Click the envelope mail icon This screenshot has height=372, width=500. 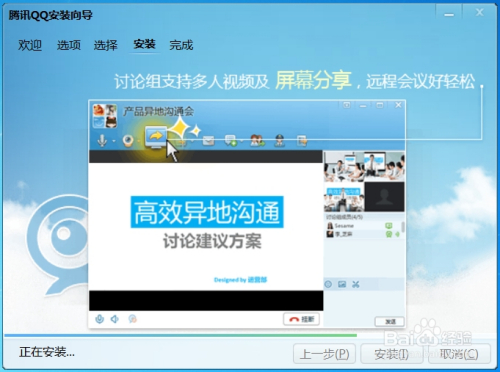[x=208, y=141]
